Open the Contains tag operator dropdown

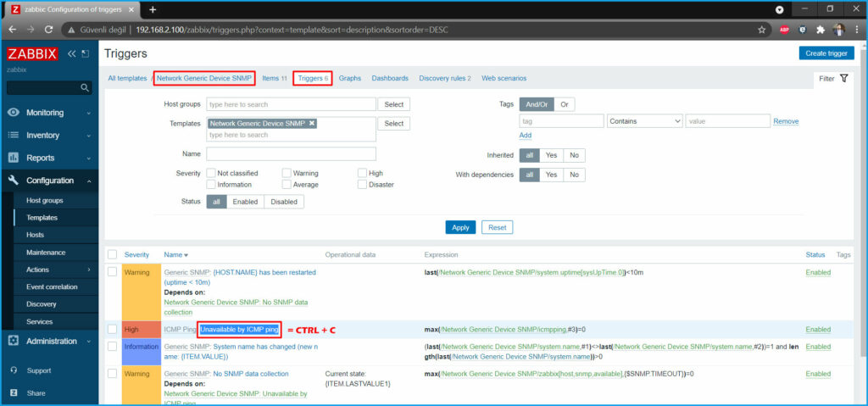click(645, 121)
